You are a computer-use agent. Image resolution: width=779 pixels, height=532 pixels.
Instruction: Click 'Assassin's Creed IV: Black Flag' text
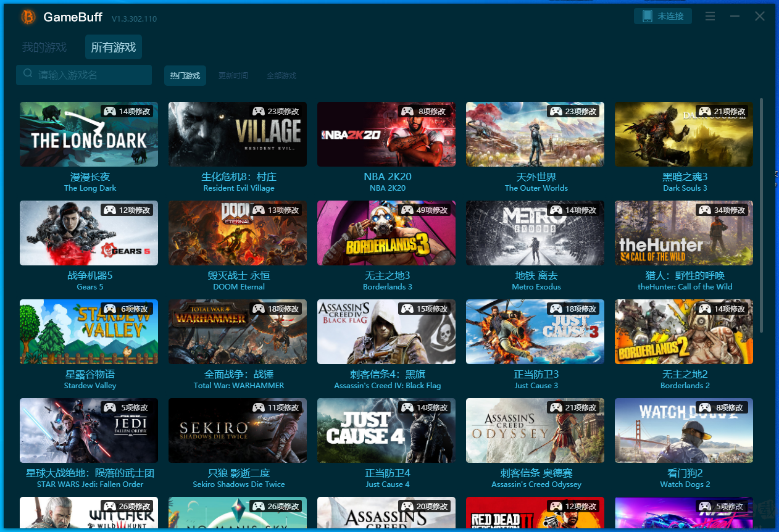[388, 386]
